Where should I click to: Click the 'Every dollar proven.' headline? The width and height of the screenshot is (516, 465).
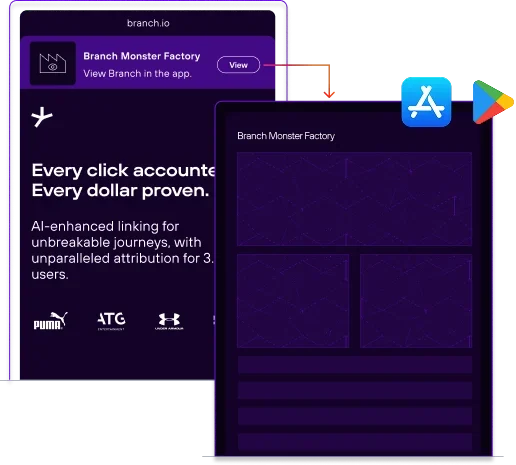(x=120, y=191)
